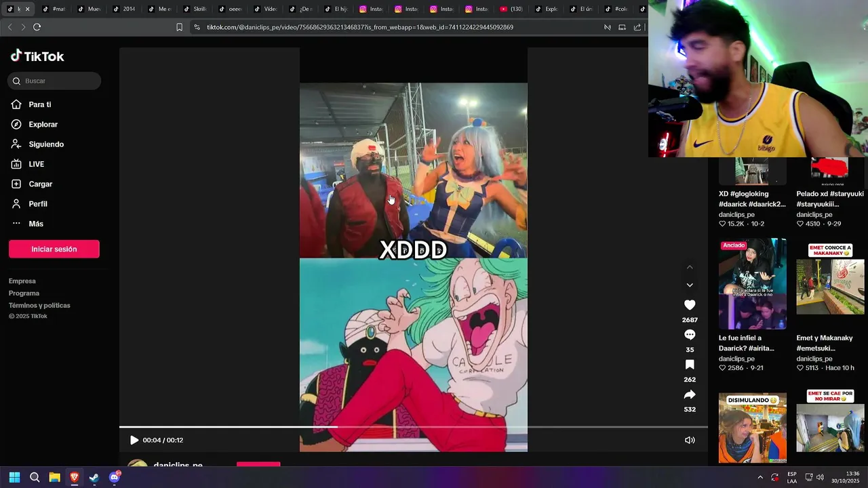868x488 pixels.
Task: Open 'XD #glogloking' video thumbnail
Action: (753, 171)
